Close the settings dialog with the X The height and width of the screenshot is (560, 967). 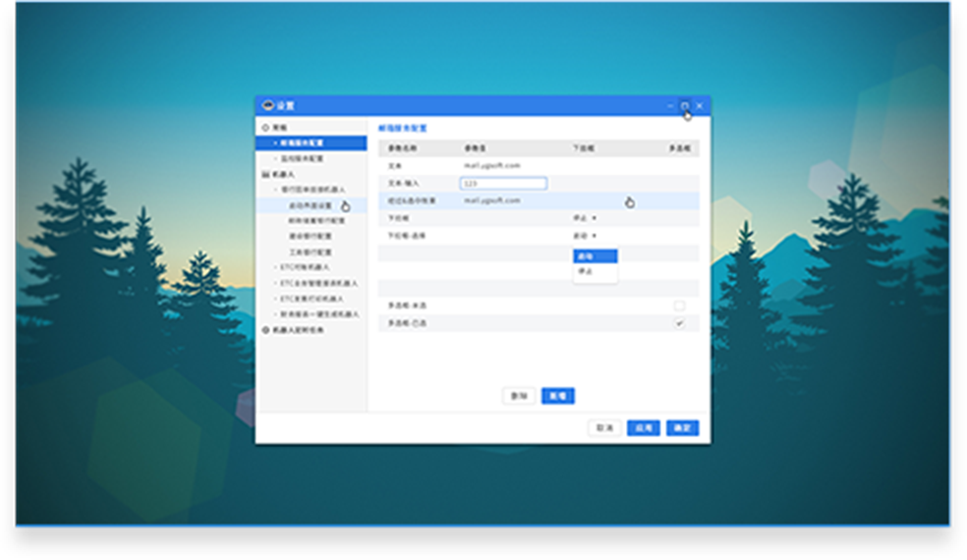coord(700,105)
